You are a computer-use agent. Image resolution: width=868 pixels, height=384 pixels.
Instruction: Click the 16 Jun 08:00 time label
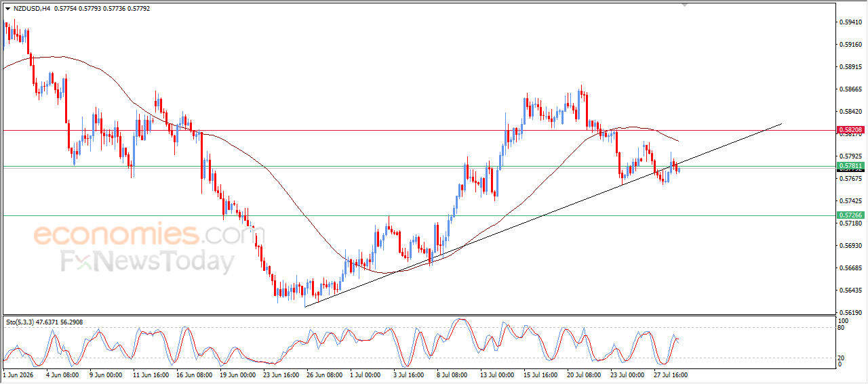coord(194,374)
